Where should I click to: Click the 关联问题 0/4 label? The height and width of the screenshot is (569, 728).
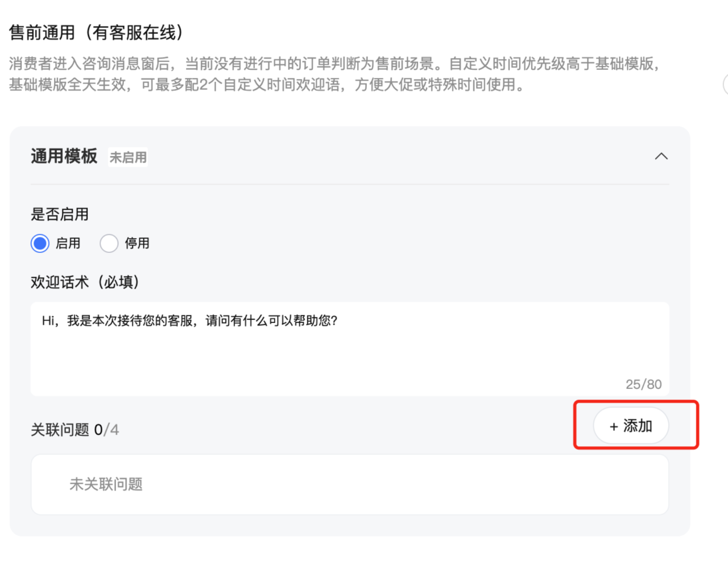tap(75, 430)
